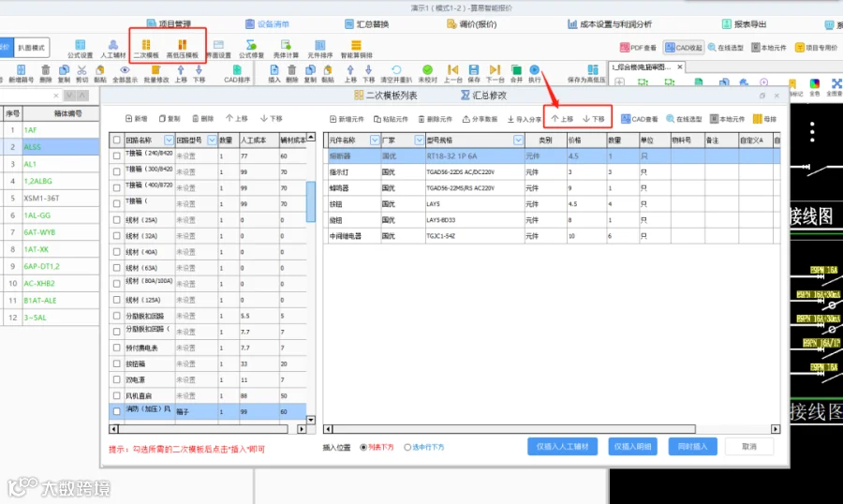843x504 pixels.
Task: Open the 型号规格 column filter dropdown
Action: pyautogui.click(x=518, y=141)
